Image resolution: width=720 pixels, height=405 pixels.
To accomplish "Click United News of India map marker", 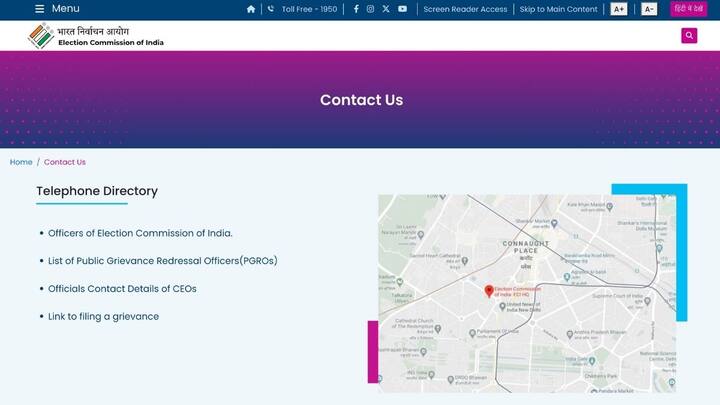I will pyautogui.click(x=502, y=306).
